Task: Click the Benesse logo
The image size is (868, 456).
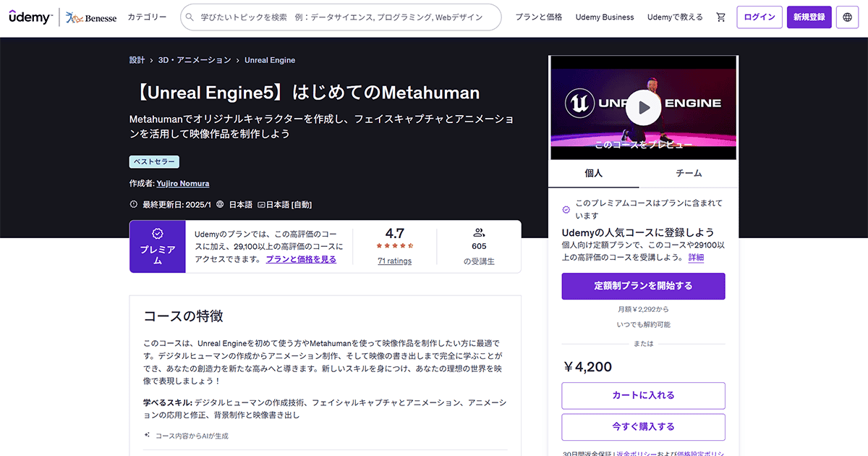Action: (90, 17)
